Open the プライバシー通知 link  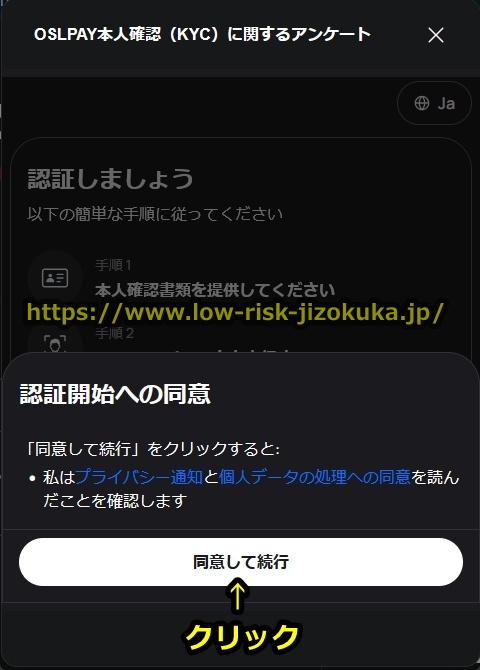click(139, 477)
